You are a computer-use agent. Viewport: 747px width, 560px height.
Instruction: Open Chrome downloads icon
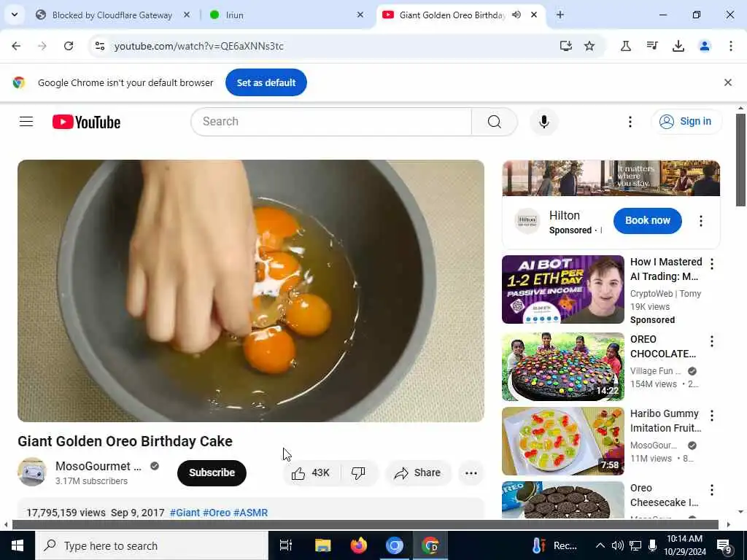coord(678,46)
